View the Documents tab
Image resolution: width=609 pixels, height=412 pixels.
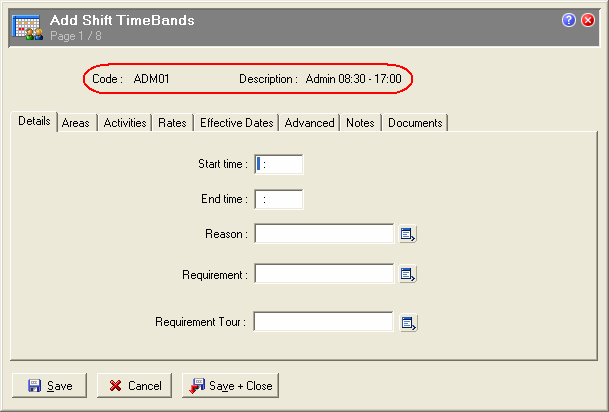pyautogui.click(x=415, y=123)
